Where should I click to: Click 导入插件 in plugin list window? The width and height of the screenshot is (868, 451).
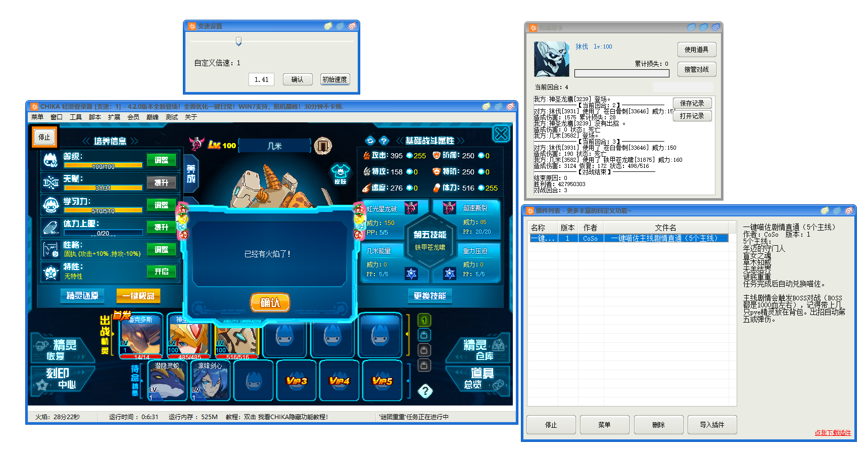tap(712, 425)
